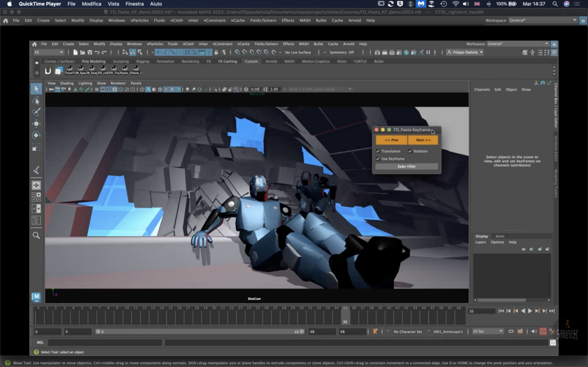This screenshot has width=588, height=367.
Task: Go to the end of the playback range
Action: click(x=552, y=311)
